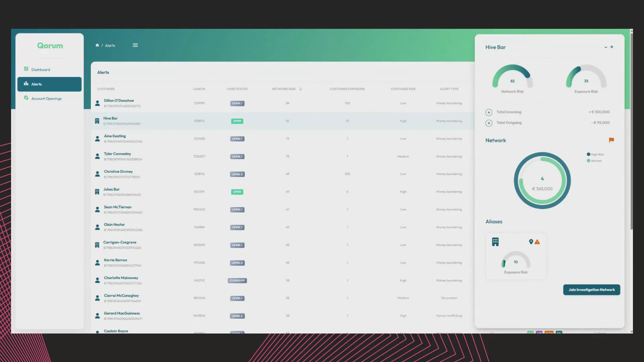This screenshot has height=362, width=644.
Task: Click Tax evasion alert type cell
Action: point(449,298)
